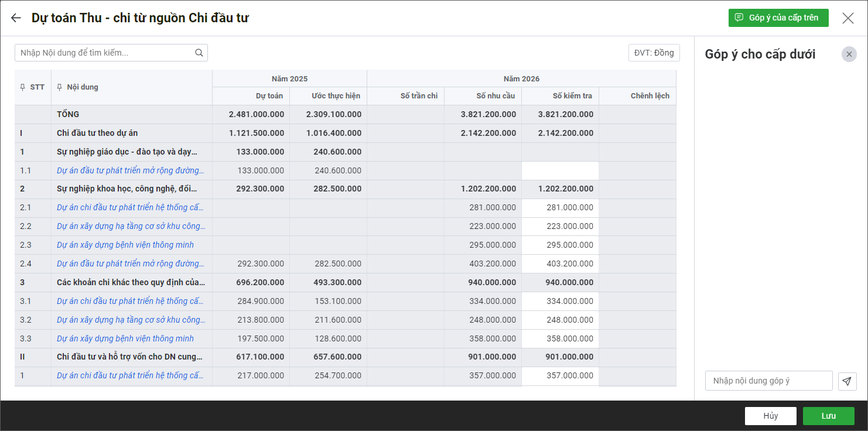The width and height of the screenshot is (868, 431).
Task: Edit Số kiểm tra value 281.000.000
Action: pos(560,207)
